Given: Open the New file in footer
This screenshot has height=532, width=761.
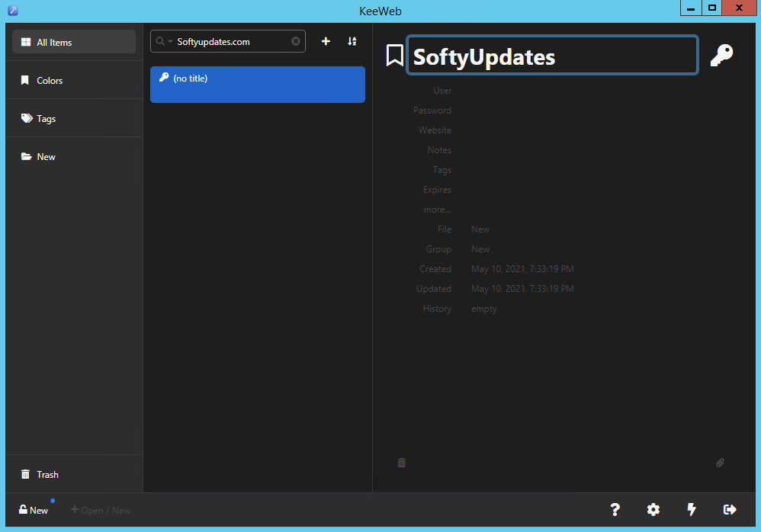Looking at the screenshot, I should (x=33, y=510).
